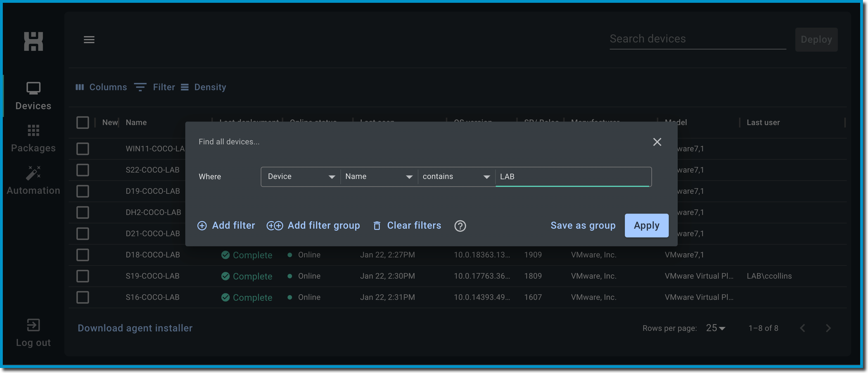868x373 pixels.
Task: Click the PDQ Connect logo icon
Action: [x=33, y=41]
